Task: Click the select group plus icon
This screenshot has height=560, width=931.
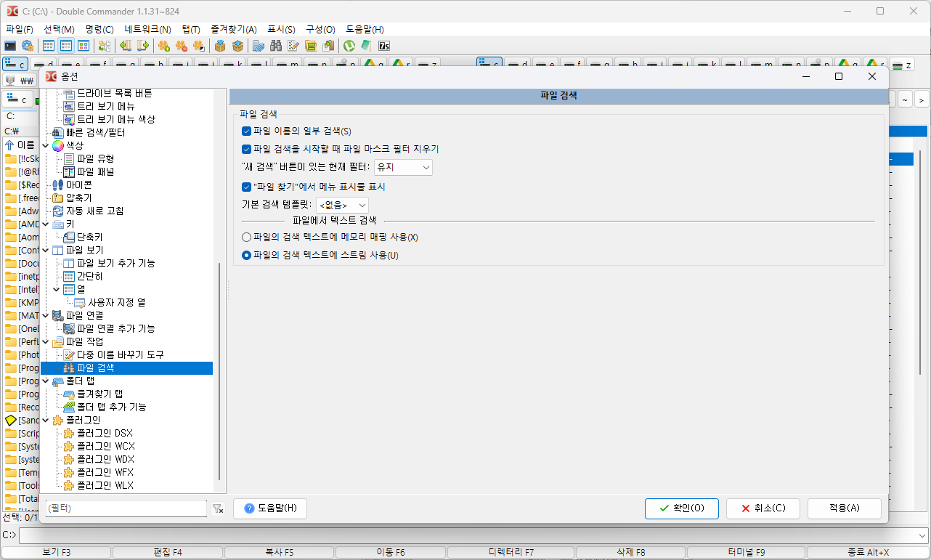Action: click(x=164, y=46)
